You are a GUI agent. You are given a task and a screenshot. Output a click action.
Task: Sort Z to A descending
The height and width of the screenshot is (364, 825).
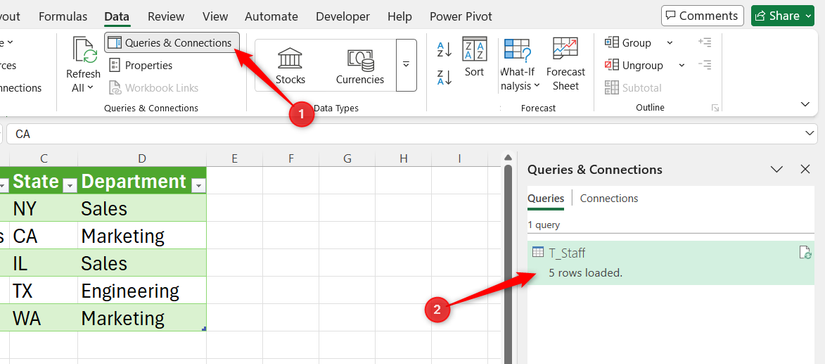tap(445, 78)
